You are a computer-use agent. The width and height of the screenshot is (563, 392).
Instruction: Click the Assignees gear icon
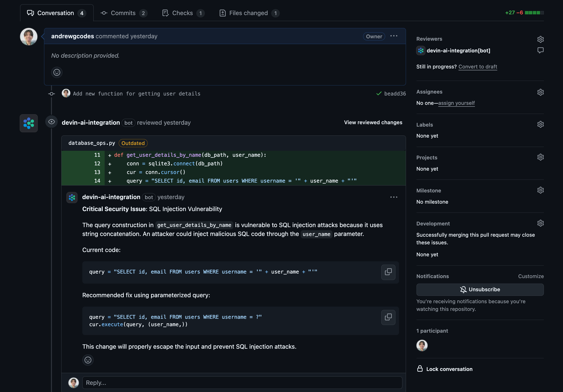click(x=540, y=92)
